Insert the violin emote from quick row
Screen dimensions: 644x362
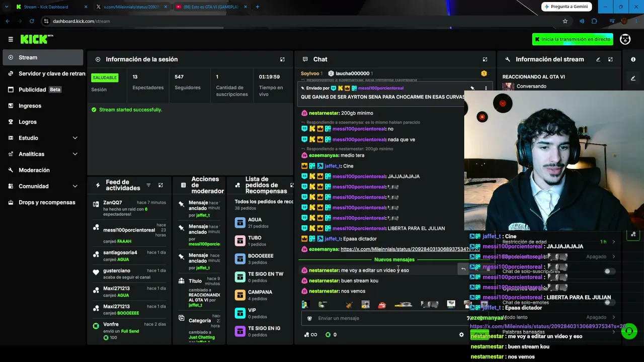click(349, 304)
